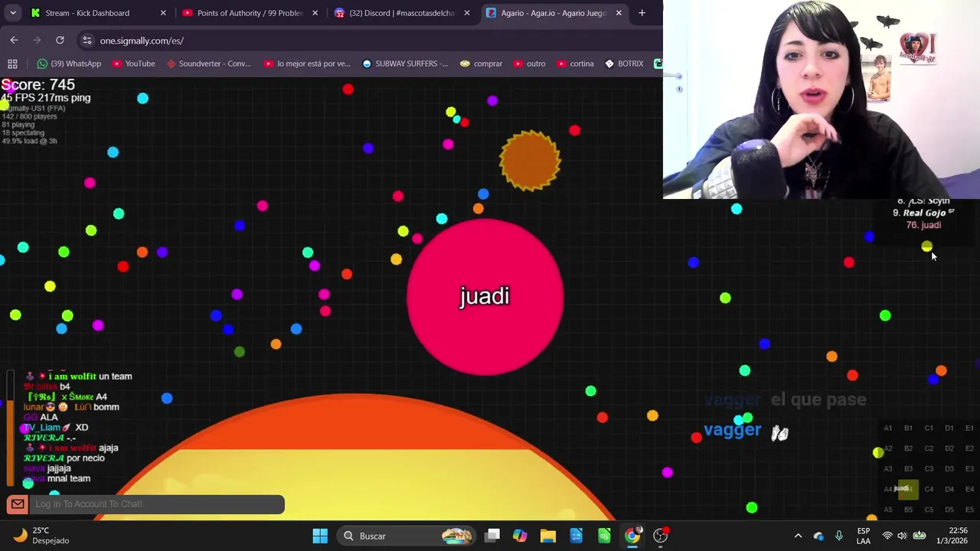
Task: Go forward in browser history
Action: coord(37,40)
